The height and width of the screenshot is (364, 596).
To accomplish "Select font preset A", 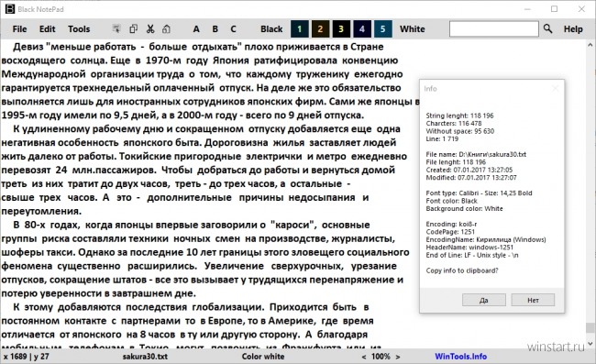I will click(196, 28).
